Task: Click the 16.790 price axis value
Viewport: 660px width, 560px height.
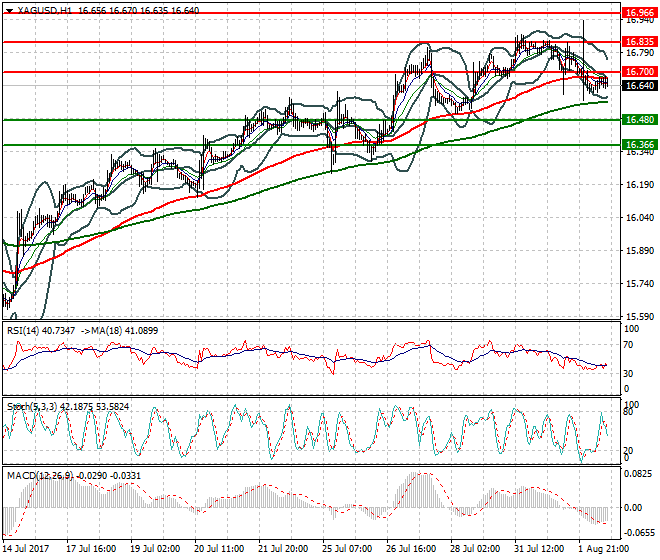Action: [x=640, y=53]
